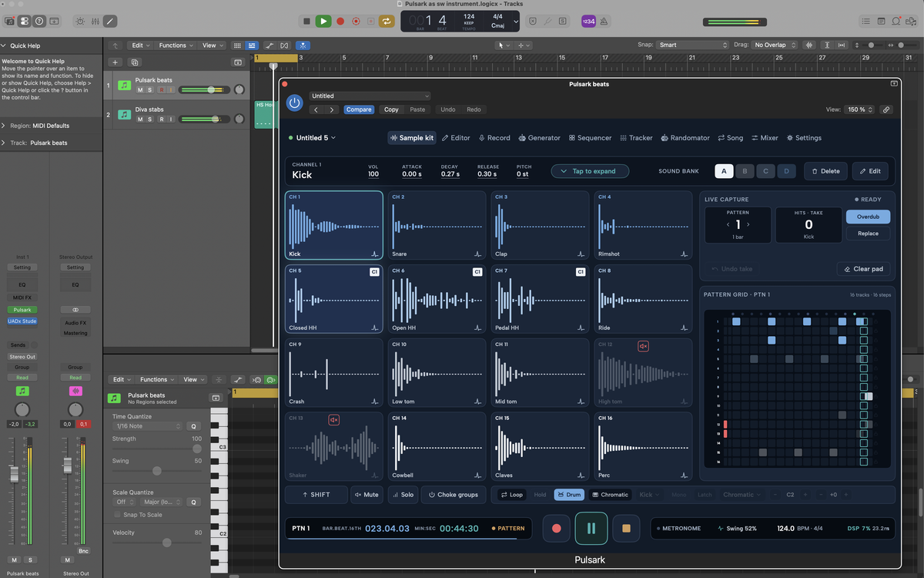Open Functions menu in the tracks area
The width and height of the screenshot is (924, 578).
click(x=176, y=45)
